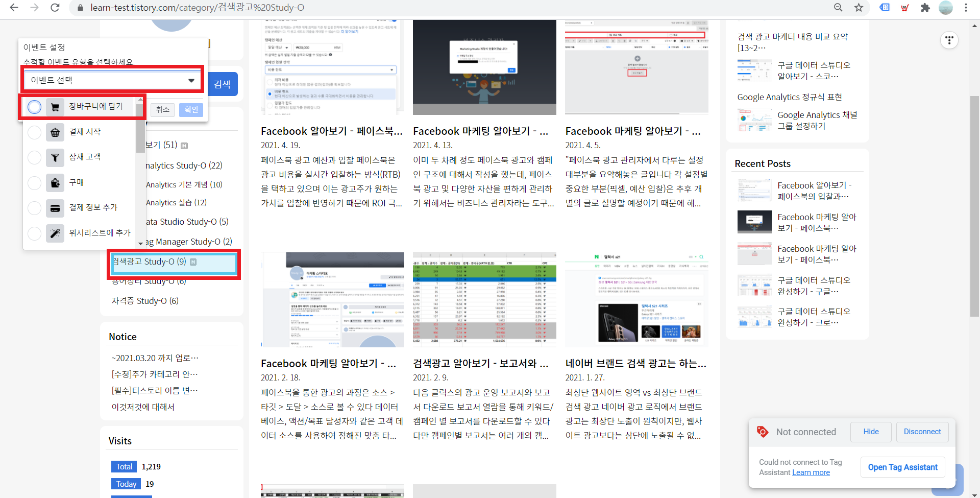Viewport: 980px width, 498px height.
Task: Open the blue tag extension icon
Action: click(885, 8)
